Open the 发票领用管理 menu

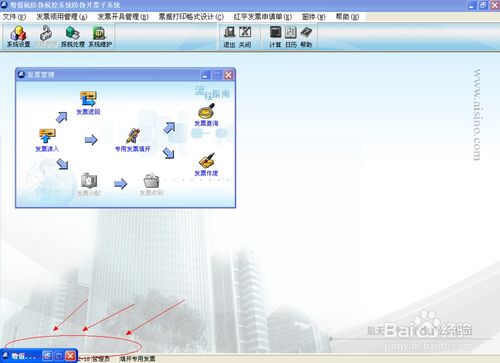point(62,17)
